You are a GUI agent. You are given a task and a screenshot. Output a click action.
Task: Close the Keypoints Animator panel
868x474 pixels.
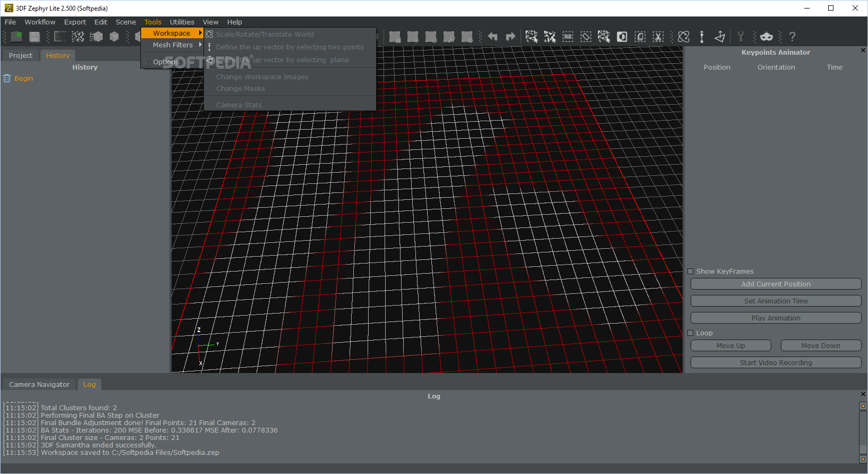pyautogui.click(x=863, y=50)
